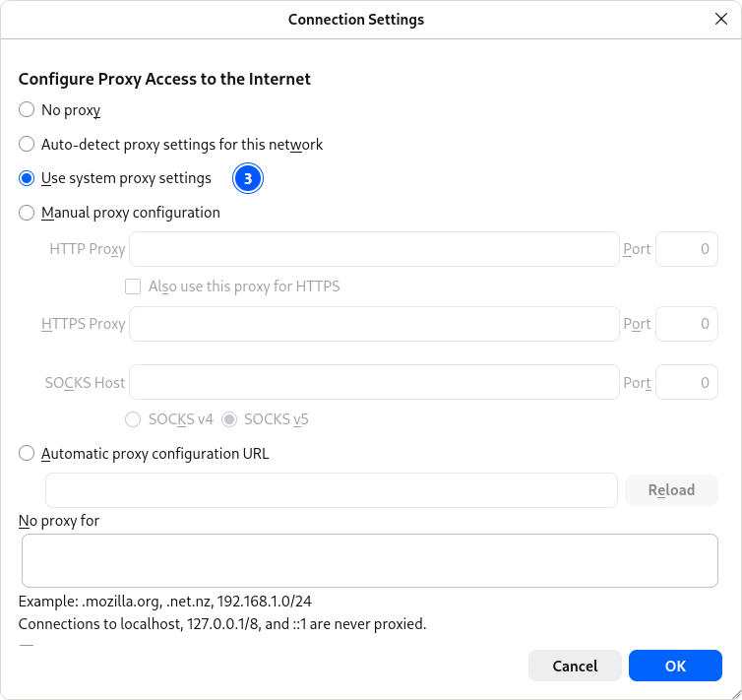742x700 pixels.
Task: Click the HTTP Proxy port field
Action: pyautogui.click(x=687, y=249)
